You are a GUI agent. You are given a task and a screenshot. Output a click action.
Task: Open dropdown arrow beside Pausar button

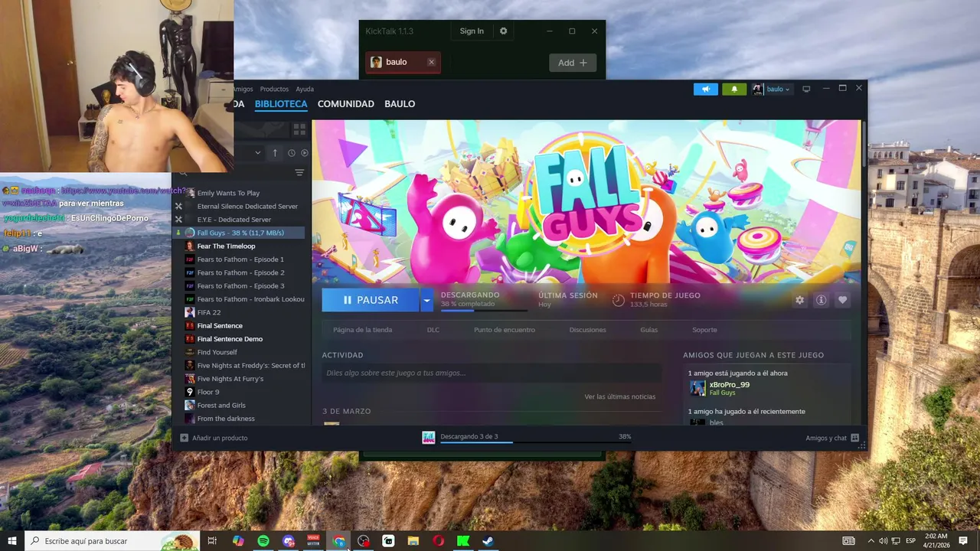click(426, 300)
